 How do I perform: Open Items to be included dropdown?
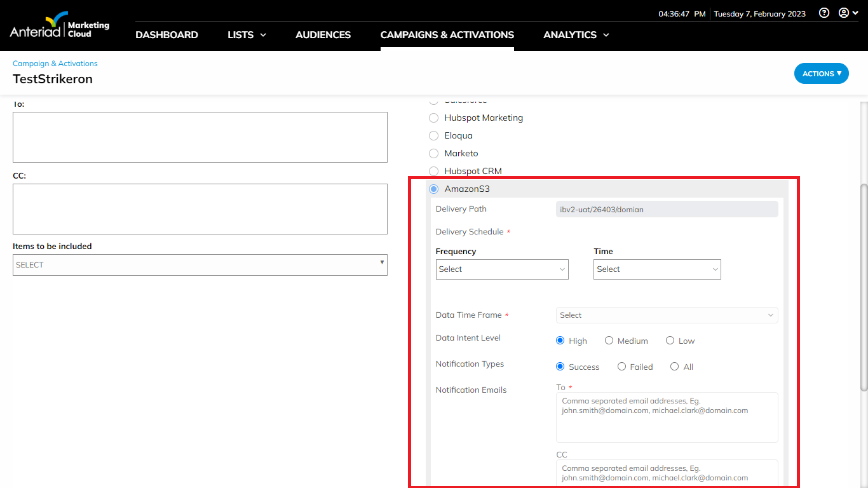(x=200, y=265)
